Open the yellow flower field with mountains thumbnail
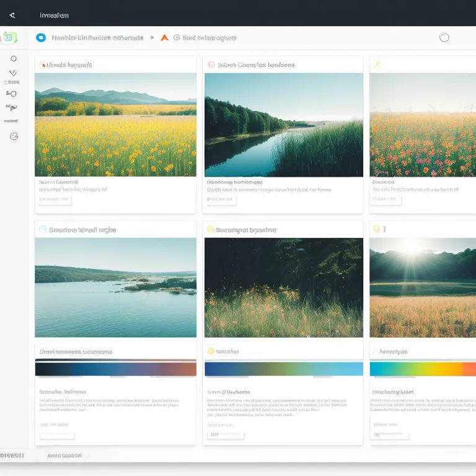476x476 pixels. (115, 125)
